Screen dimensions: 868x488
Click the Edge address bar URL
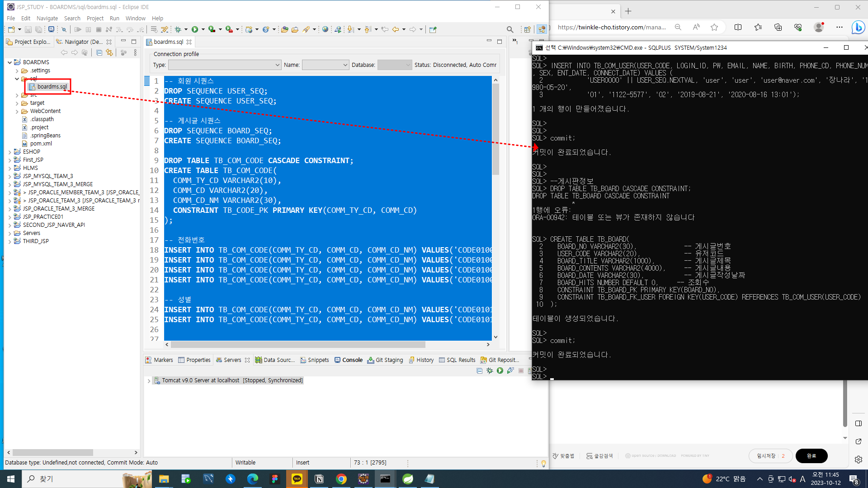(611, 27)
